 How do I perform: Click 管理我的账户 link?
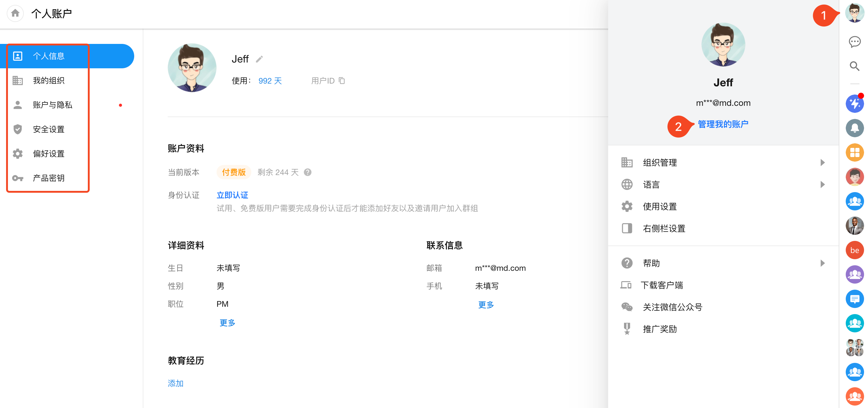tap(723, 124)
